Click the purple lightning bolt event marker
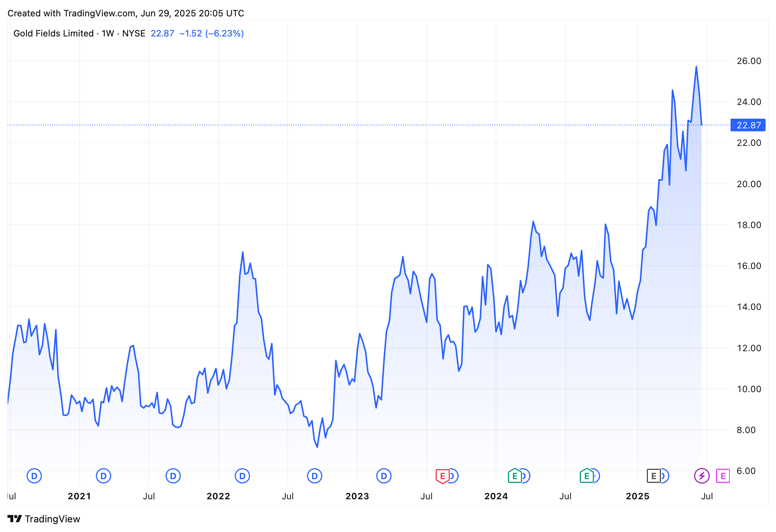 (x=702, y=476)
